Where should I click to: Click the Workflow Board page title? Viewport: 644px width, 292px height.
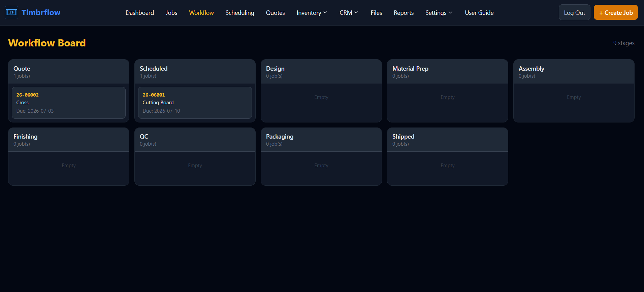click(x=47, y=43)
